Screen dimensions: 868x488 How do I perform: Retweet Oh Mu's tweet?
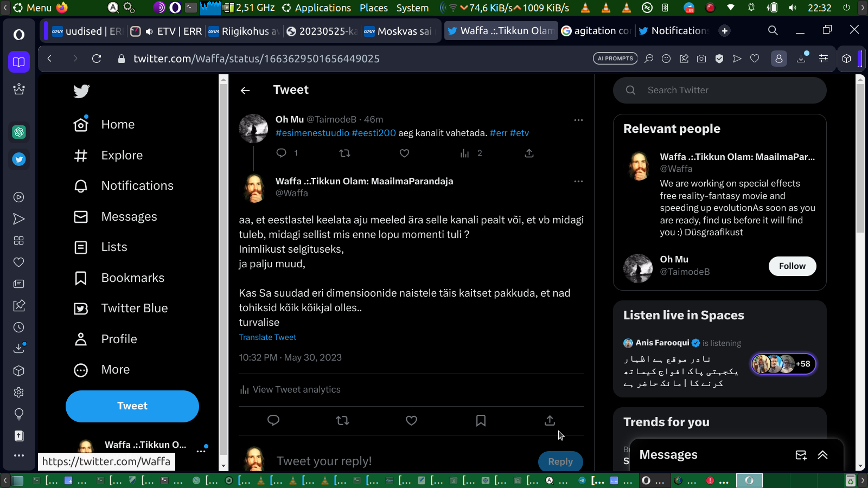(344, 153)
